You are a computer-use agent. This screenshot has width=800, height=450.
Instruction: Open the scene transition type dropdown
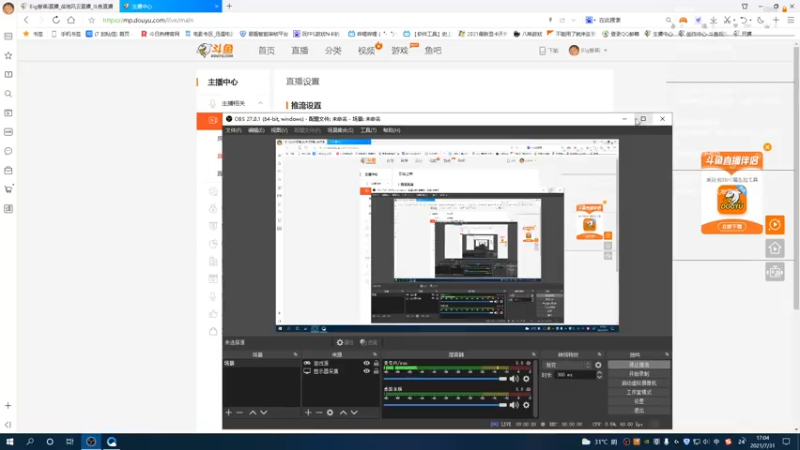pyautogui.click(x=567, y=365)
